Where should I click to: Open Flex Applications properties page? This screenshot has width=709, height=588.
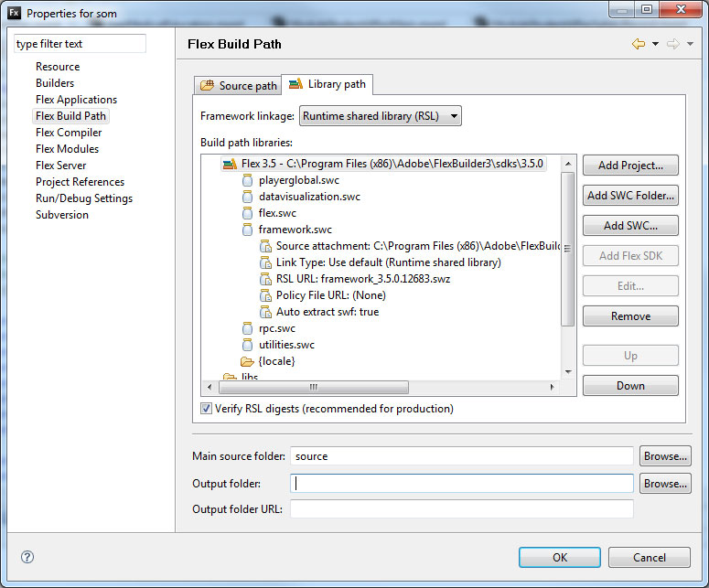(x=76, y=100)
